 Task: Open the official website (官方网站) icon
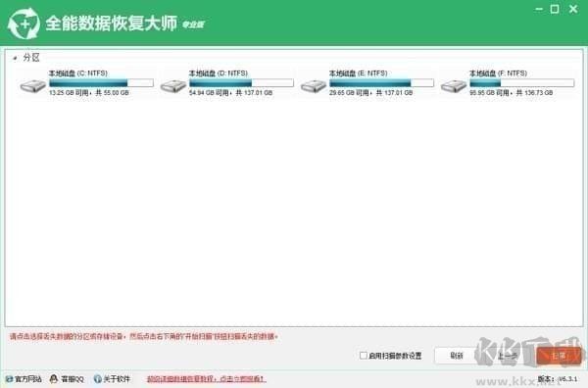pyautogui.click(x=10, y=379)
